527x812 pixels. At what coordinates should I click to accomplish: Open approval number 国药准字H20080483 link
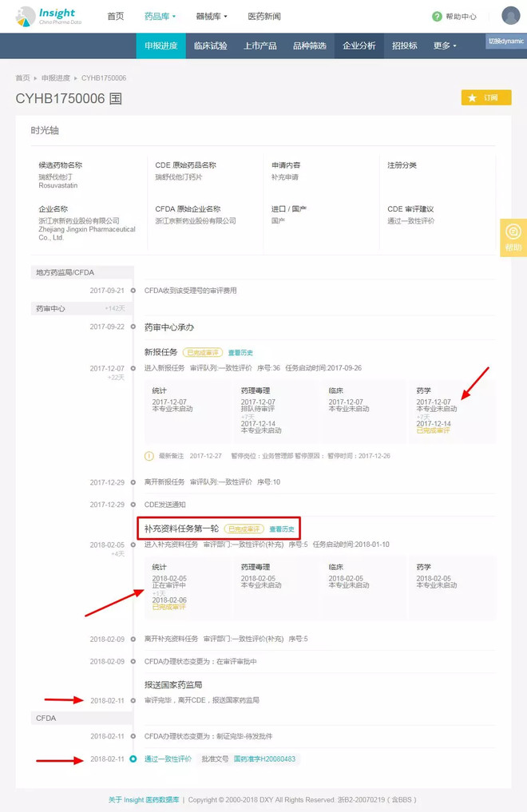tap(264, 759)
